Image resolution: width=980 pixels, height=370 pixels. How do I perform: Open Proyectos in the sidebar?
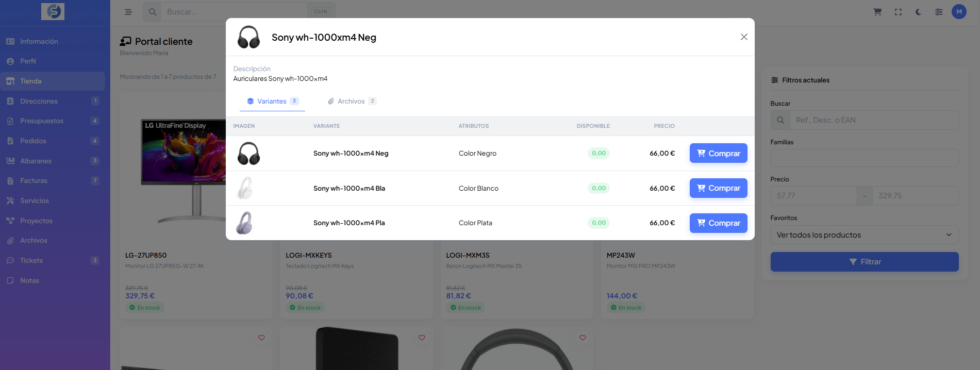point(53,221)
